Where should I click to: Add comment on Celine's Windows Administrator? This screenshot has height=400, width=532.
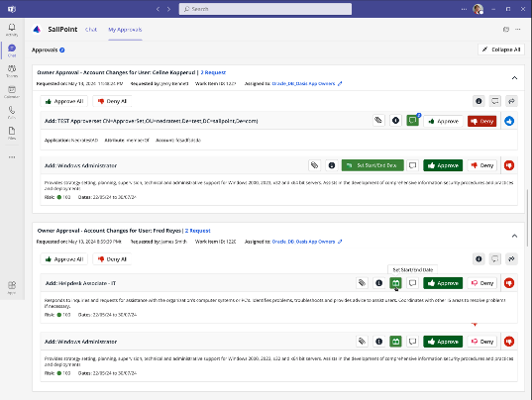pos(412,165)
